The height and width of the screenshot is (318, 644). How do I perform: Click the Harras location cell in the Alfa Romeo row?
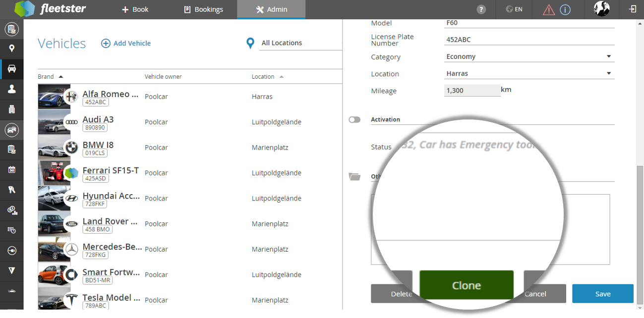(262, 97)
